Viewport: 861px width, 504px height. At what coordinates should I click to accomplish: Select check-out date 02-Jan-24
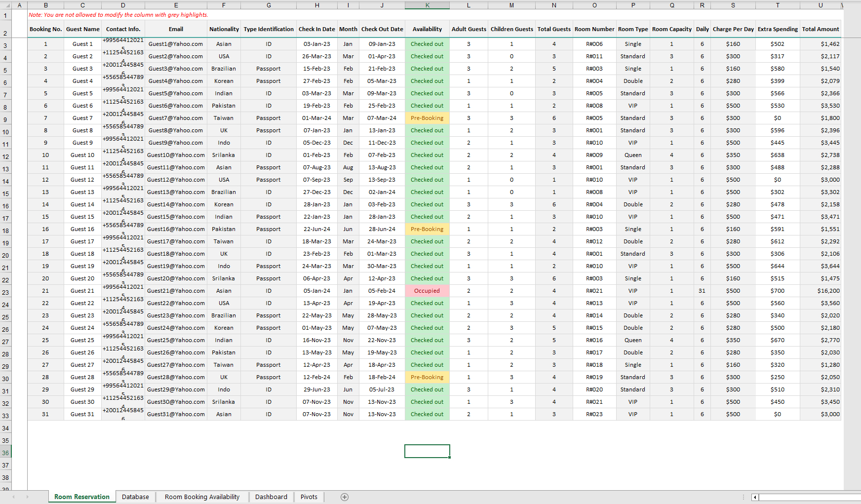pos(382,192)
